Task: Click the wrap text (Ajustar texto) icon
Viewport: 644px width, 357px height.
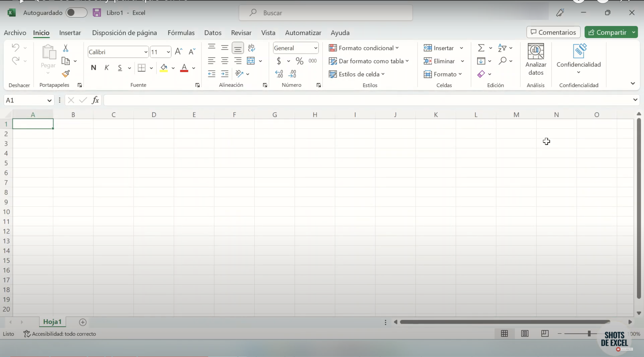Action: [x=252, y=47]
